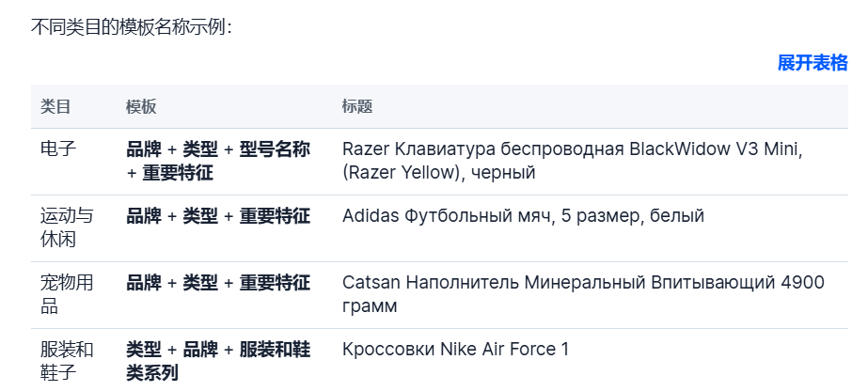Select the 标题 column header
Screen dimensions: 868x391
357,107
